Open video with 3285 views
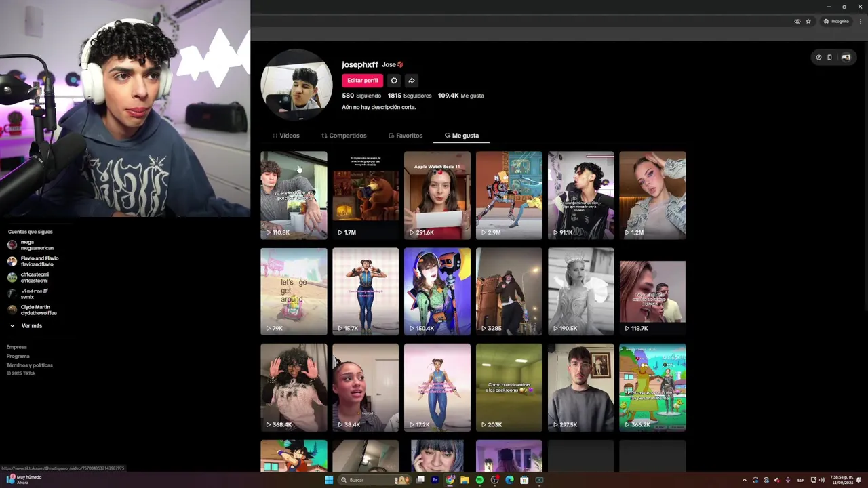868x488 pixels. (x=509, y=291)
